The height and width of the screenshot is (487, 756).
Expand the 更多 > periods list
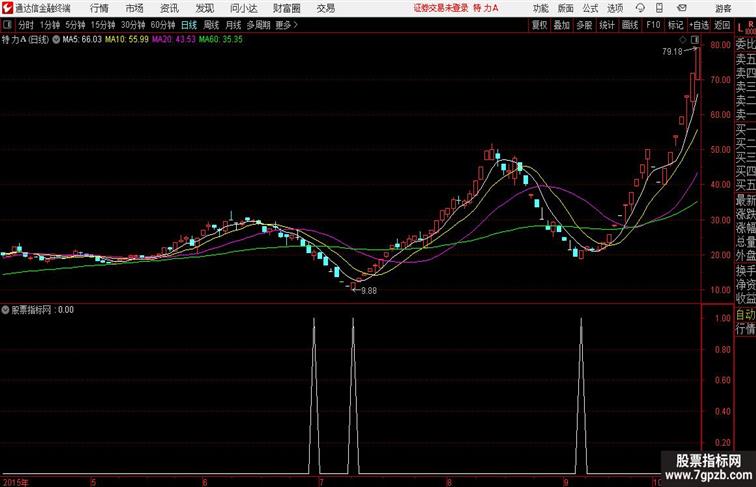[287, 25]
